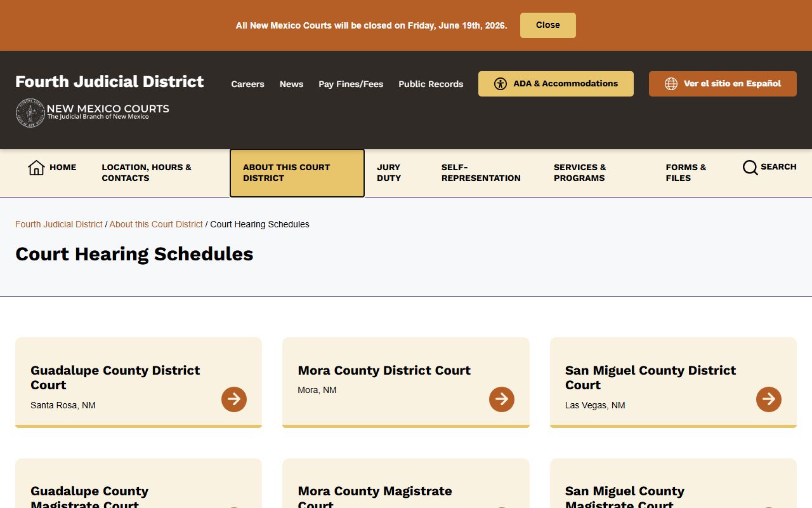The height and width of the screenshot is (508, 812).
Task: Open Public Records link
Action: pyautogui.click(x=431, y=84)
